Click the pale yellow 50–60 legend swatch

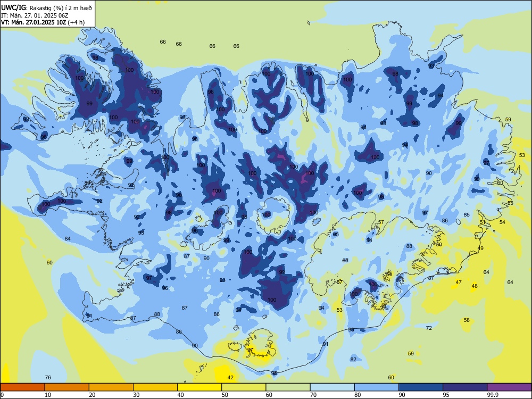[x=244, y=387]
